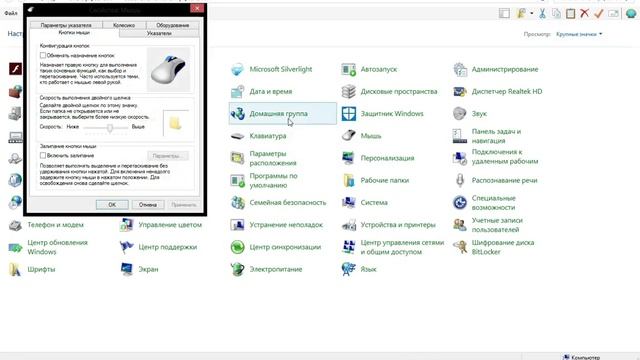
Task: Click OK in mouse properties dialog
Action: tap(112, 204)
